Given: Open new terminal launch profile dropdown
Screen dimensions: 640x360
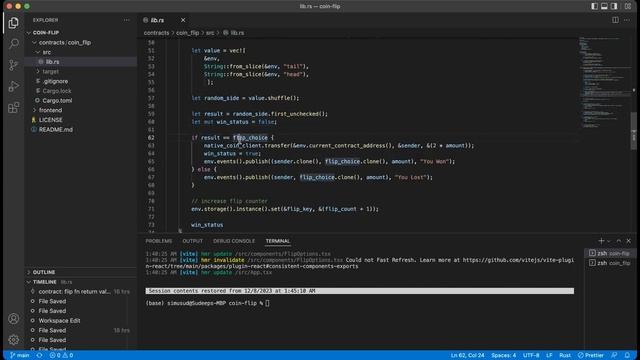Looking at the screenshot, I should (x=609, y=241).
